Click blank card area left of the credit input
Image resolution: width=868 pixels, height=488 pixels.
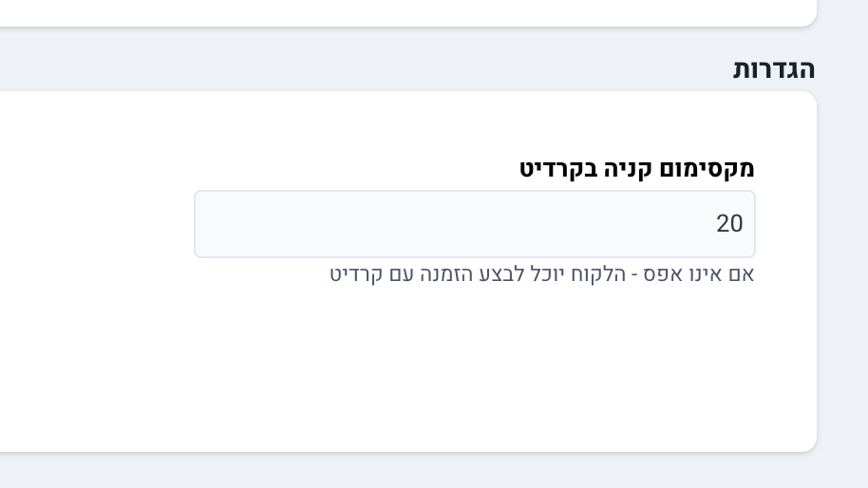pyautogui.click(x=95, y=224)
